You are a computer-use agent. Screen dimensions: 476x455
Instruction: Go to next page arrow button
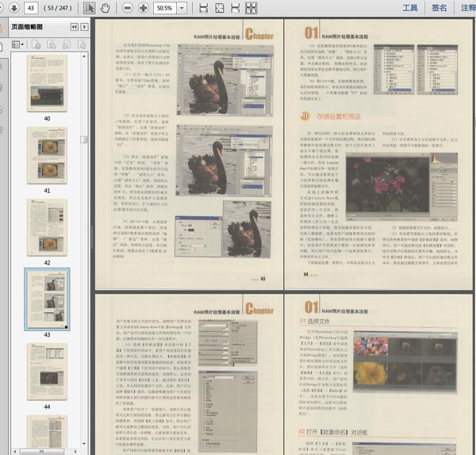pos(14,7)
